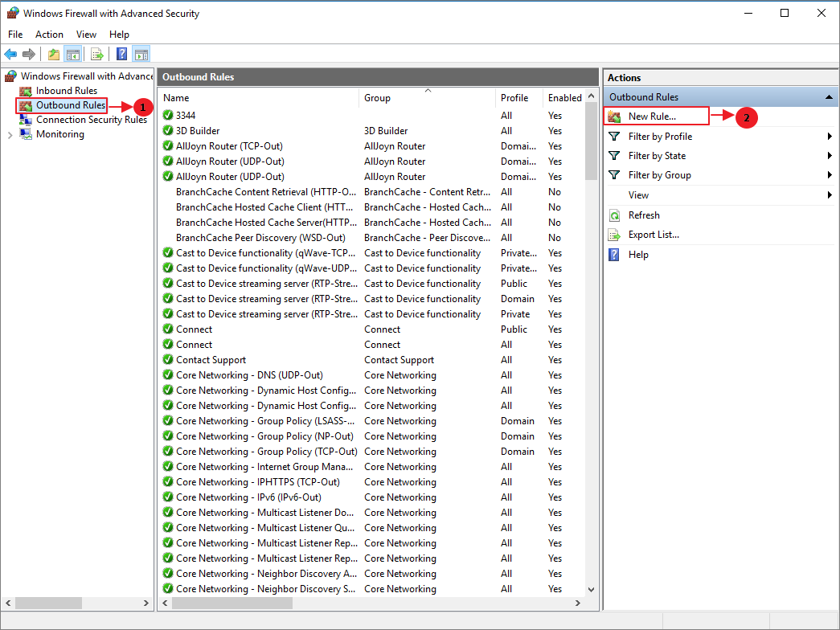
Task: Click the funnel icon beside Filter by Profile
Action: click(x=614, y=137)
